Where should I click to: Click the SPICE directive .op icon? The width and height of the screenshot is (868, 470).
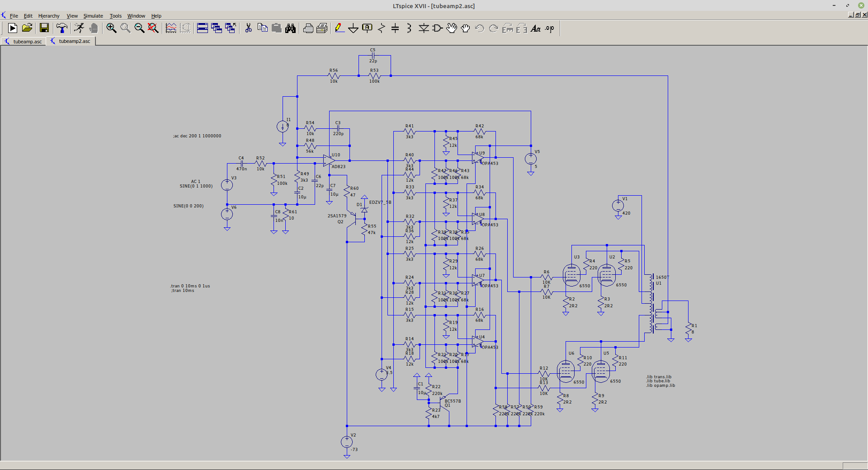pyautogui.click(x=549, y=28)
